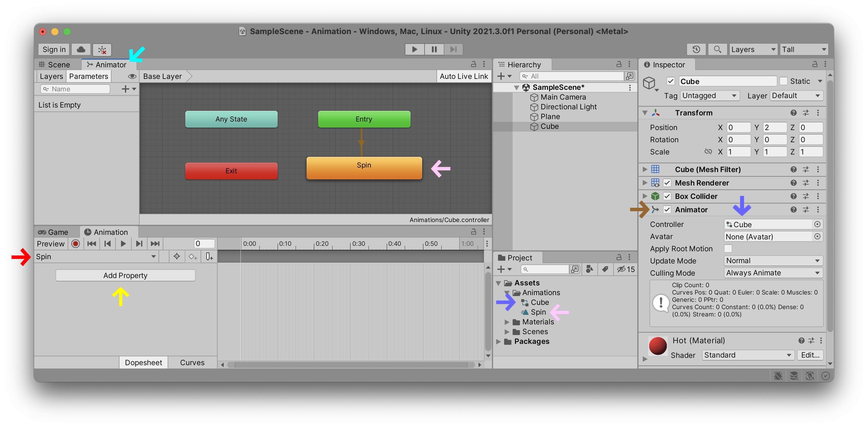Switch to the Parameters tab in Animator
The width and height of the screenshot is (868, 427).
coord(89,76)
